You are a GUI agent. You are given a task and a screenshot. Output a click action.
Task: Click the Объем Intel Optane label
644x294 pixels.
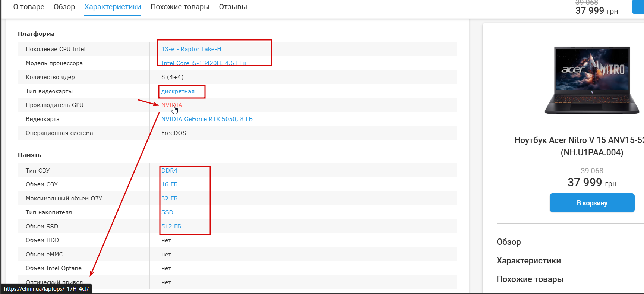pos(54,268)
